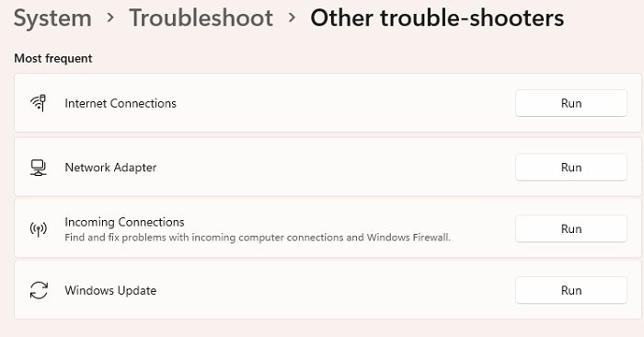The image size is (644, 337).
Task: Click the Incoming Connections antenna icon
Action: (39, 229)
